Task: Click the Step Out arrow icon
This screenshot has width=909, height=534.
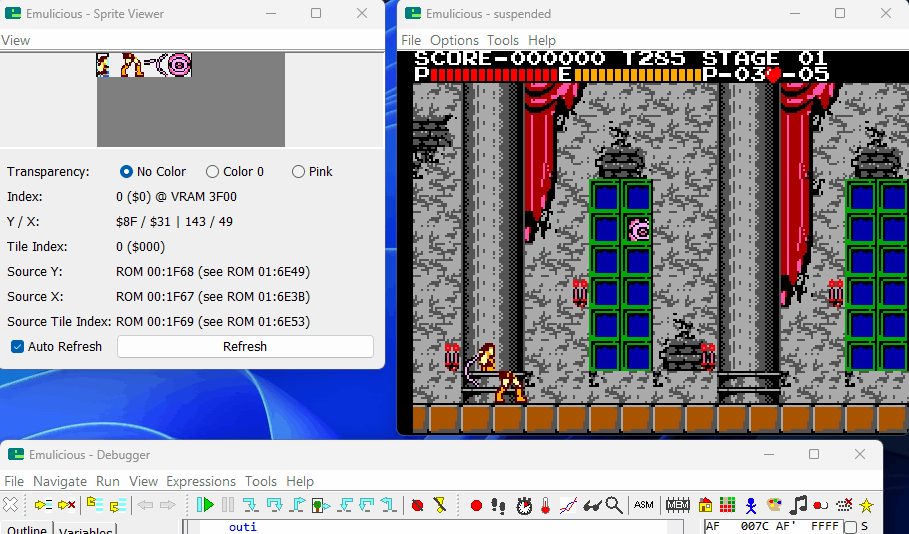Action: (x=297, y=505)
